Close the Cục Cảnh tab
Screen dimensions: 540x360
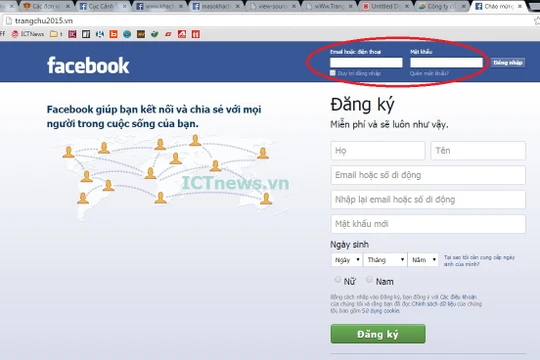124,6
